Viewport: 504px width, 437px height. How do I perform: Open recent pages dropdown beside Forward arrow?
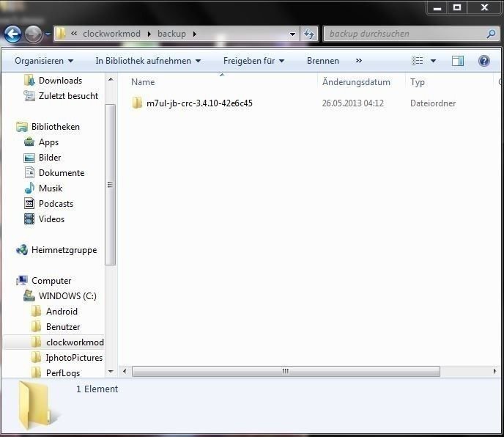[x=48, y=34]
